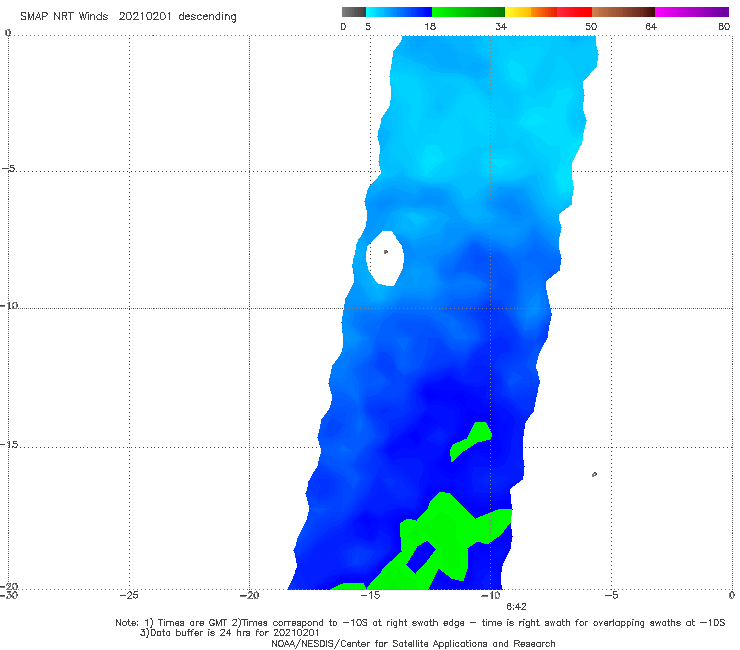
Task: Click the magenta-purple segment of the color bar
Action: point(692,12)
